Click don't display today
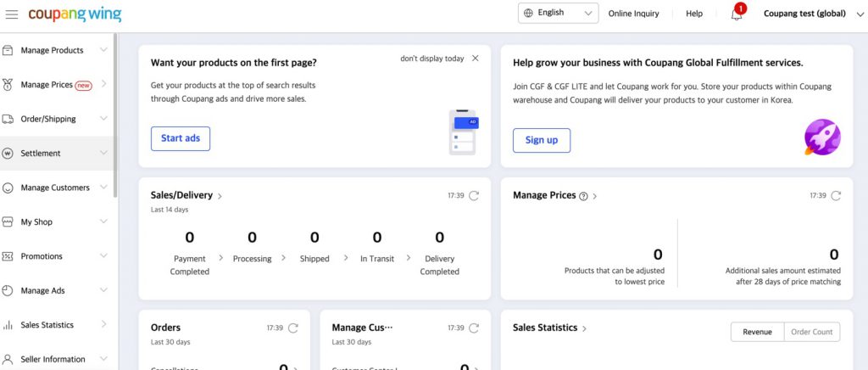The image size is (868, 370). pos(431,59)
